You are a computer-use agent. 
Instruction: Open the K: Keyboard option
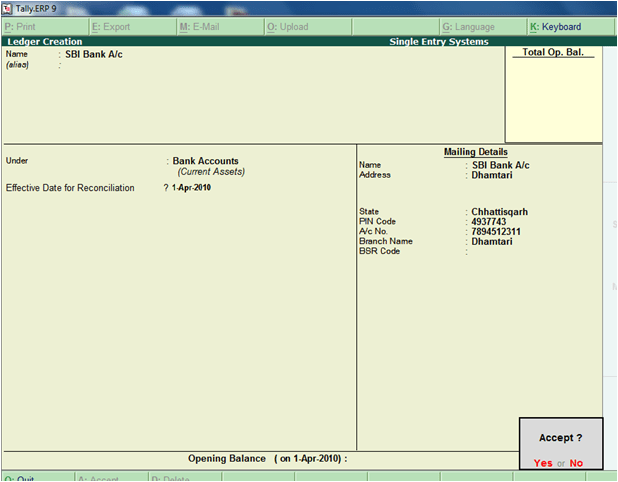coord(570,27)
